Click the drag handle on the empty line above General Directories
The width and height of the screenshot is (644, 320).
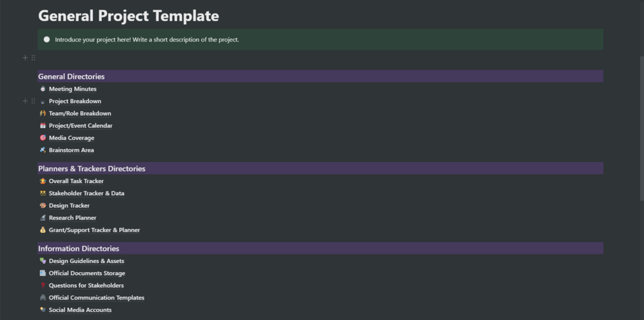coord(33,58)
